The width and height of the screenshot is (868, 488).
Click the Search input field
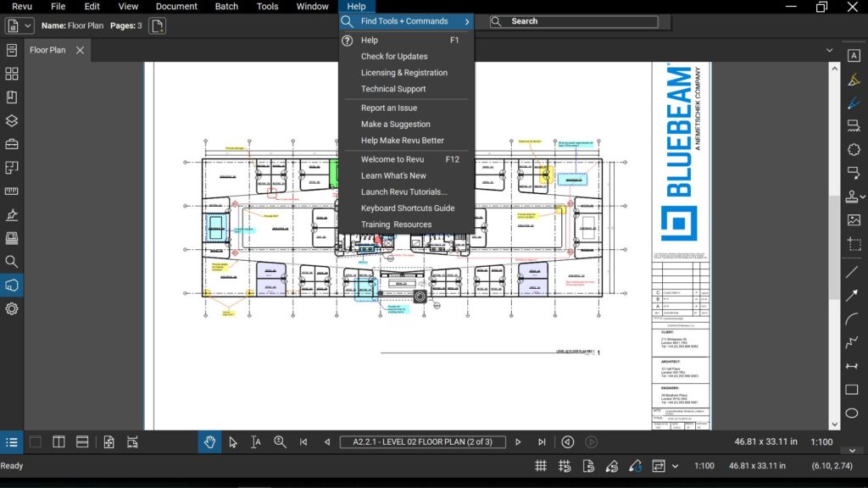click(x=574, y=21)
